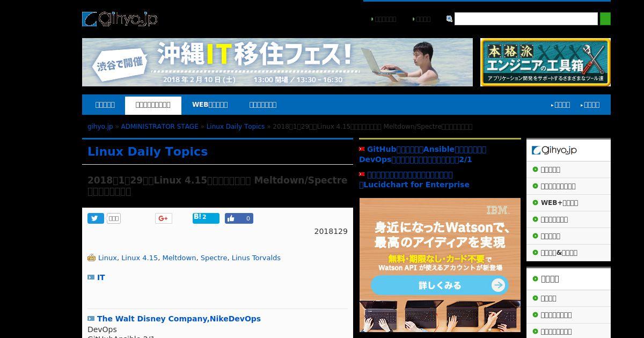Click the arrow icon before The Walt Disney Company
644x338 pixels.
pyautogui.click(x=91, y=318)
